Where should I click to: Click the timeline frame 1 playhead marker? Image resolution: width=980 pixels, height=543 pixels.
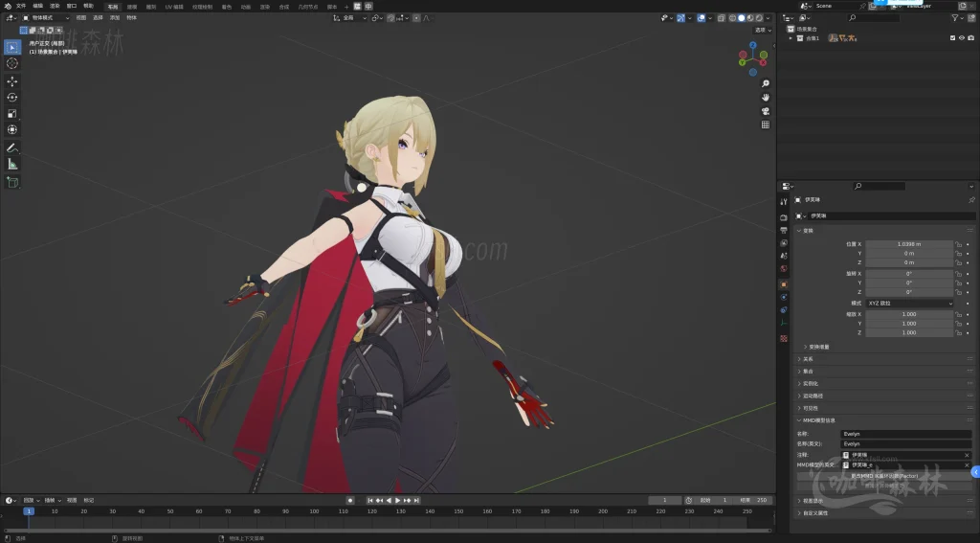coord(28,511)
